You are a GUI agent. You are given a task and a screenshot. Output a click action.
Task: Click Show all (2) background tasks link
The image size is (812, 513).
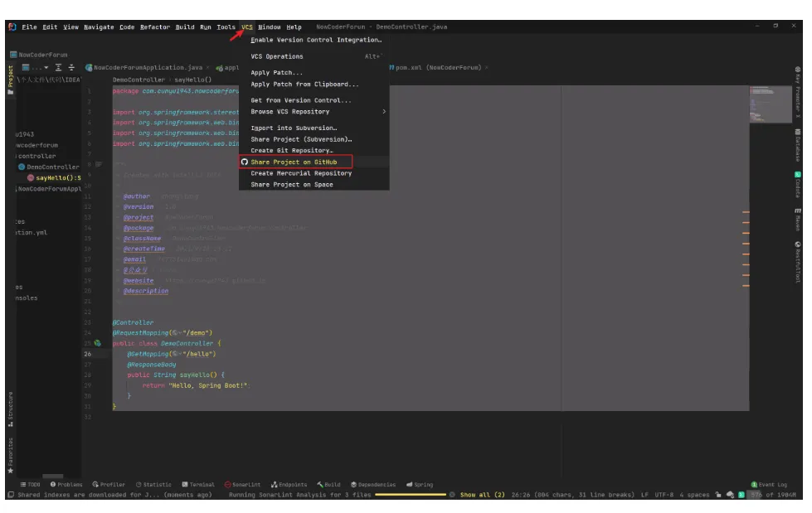pos(482,495)
